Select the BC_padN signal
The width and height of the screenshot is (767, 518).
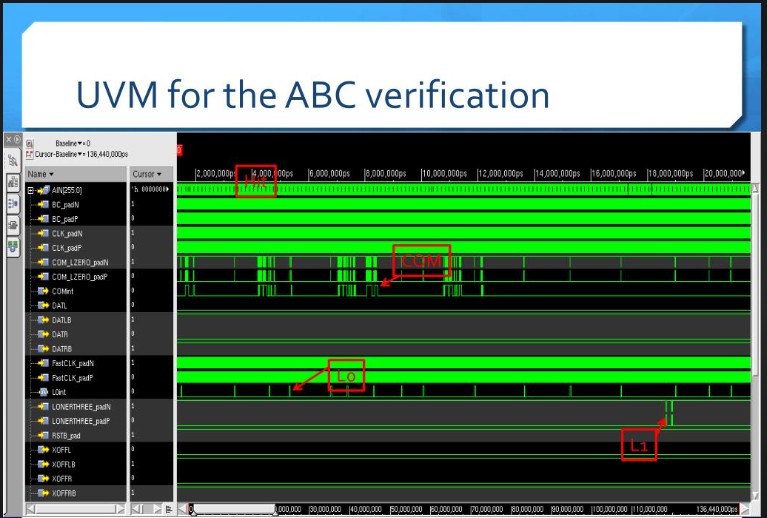tap(65, 205)
